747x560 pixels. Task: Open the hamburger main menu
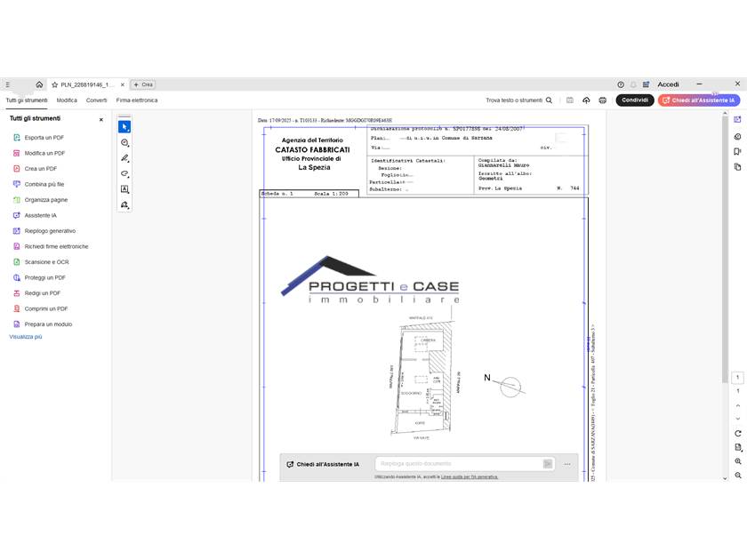pos(8,84)
